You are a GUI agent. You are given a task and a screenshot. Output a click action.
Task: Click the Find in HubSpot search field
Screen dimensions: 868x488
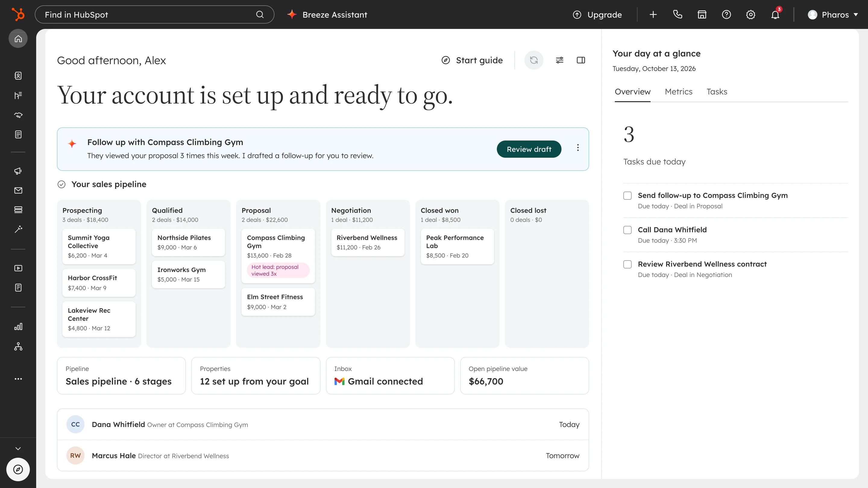click(x=154, y=14)
